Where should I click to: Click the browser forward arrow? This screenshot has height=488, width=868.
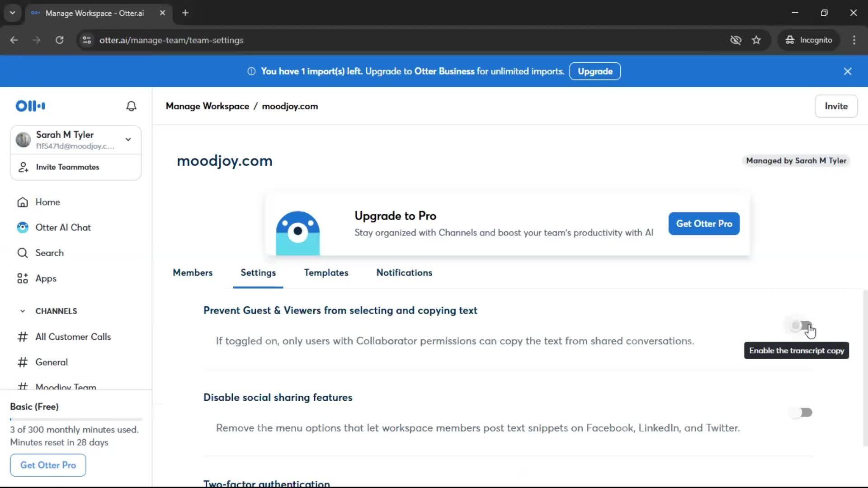[x=37, y=40]
